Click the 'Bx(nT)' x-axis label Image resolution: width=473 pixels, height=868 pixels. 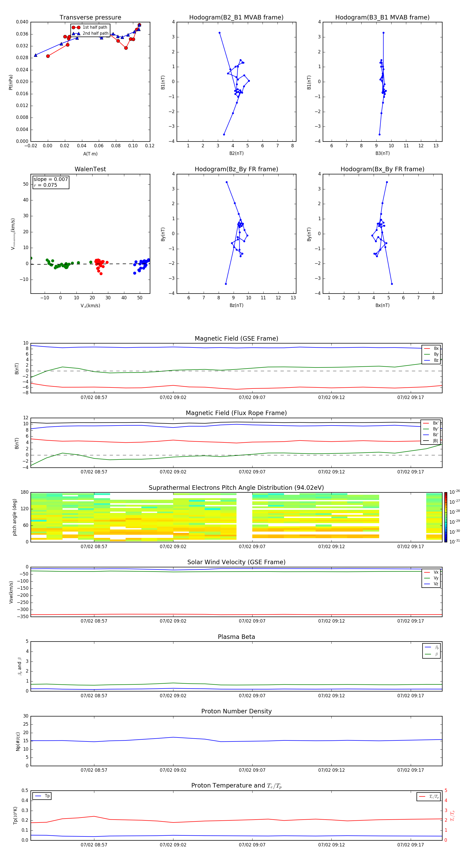pyautogui.click(x=382, y=305)
